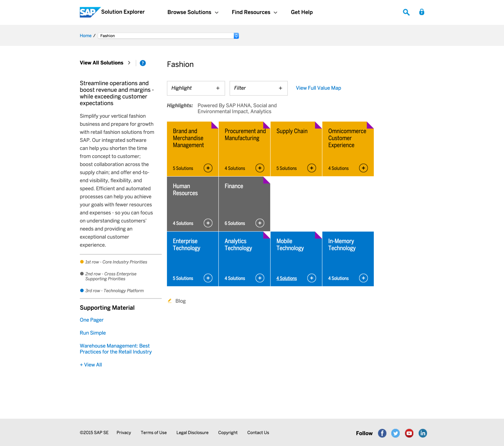The width and height of the screenshot is (504, 446).
Task: Open SAP YouTube channel icon
Action: [409, 433]
